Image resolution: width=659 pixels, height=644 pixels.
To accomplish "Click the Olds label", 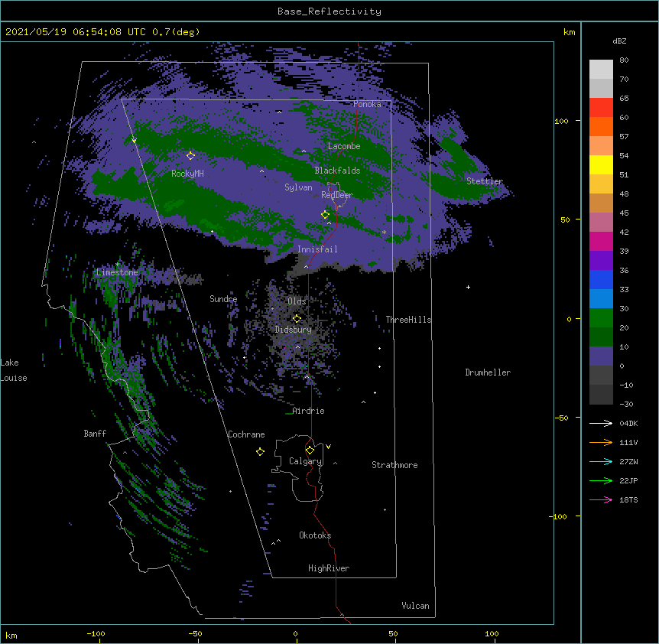I will click(297, 301).
